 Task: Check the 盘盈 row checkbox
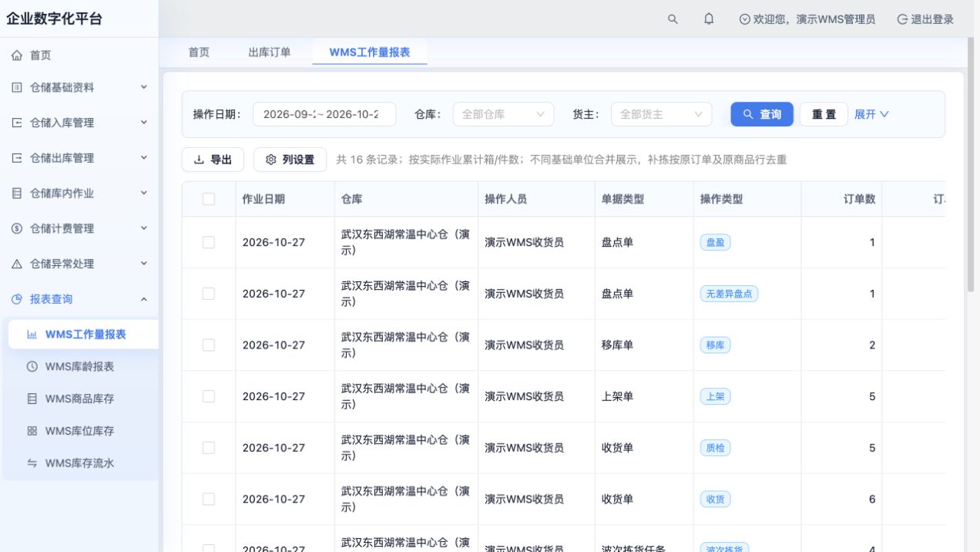pos(209,242)
